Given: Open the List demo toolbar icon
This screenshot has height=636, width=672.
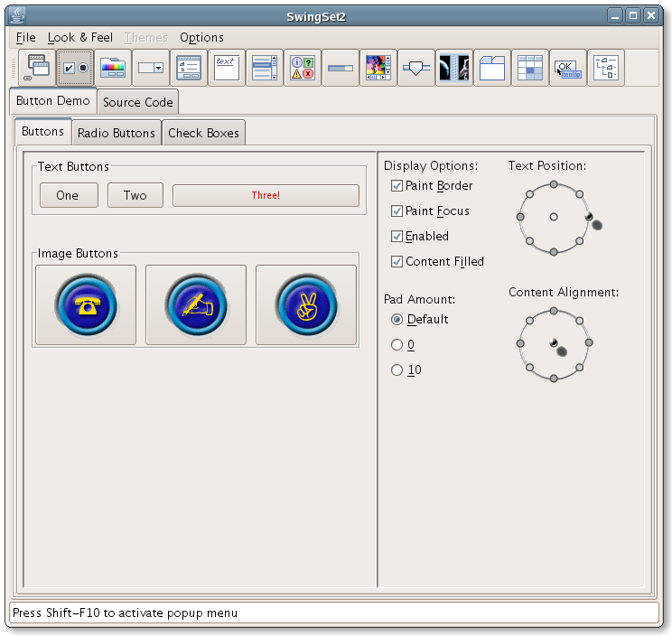Looking at the screenshot, I should click(265, 68).
